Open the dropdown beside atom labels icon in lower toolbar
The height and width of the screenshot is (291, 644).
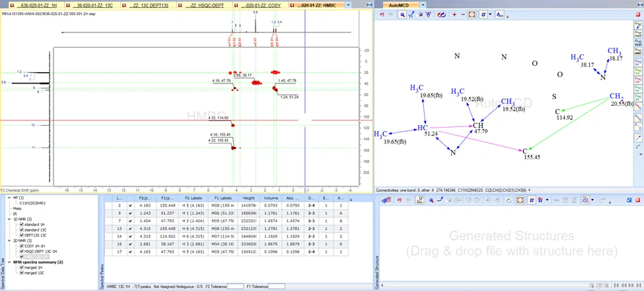[592, 200]
